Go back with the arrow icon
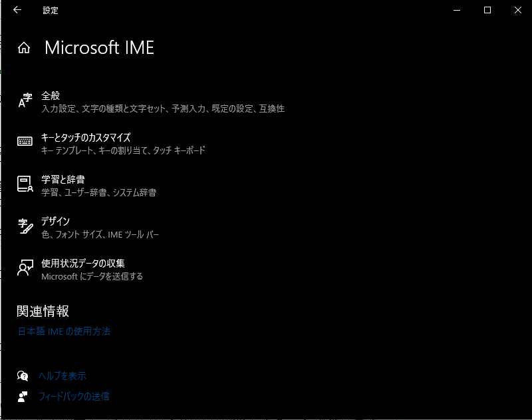The image size is (532, 420). click(17, 10)
